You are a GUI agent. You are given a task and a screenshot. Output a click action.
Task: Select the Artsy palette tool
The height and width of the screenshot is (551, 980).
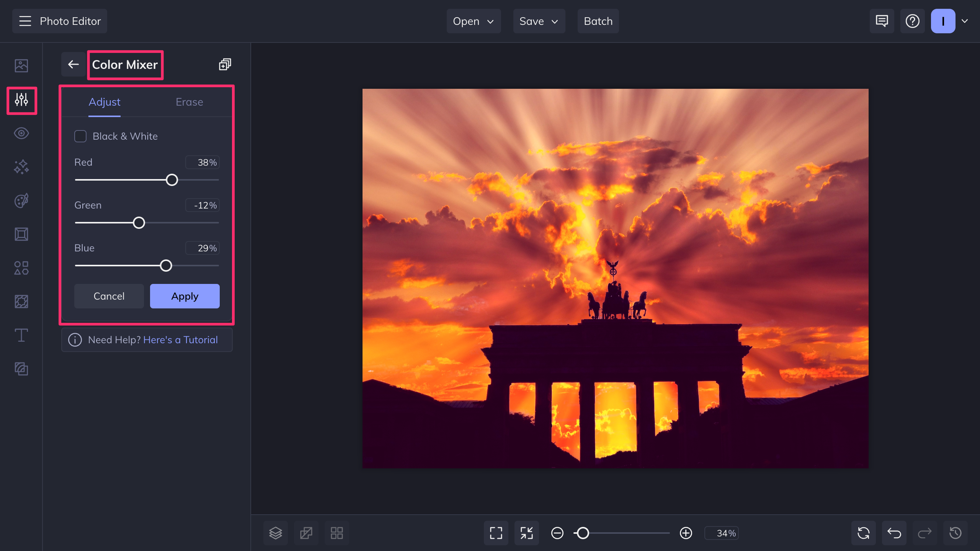[21, 201]
